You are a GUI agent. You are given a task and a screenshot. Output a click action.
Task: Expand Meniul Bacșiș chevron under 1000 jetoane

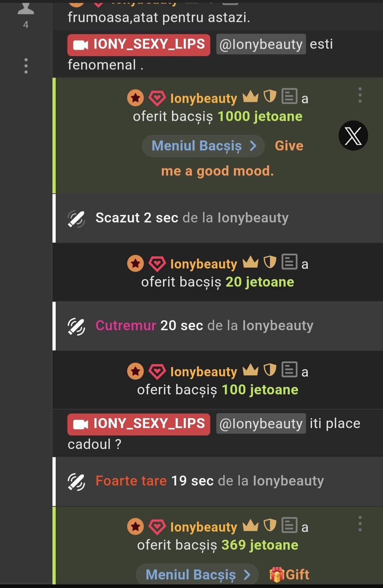[253, 146]
